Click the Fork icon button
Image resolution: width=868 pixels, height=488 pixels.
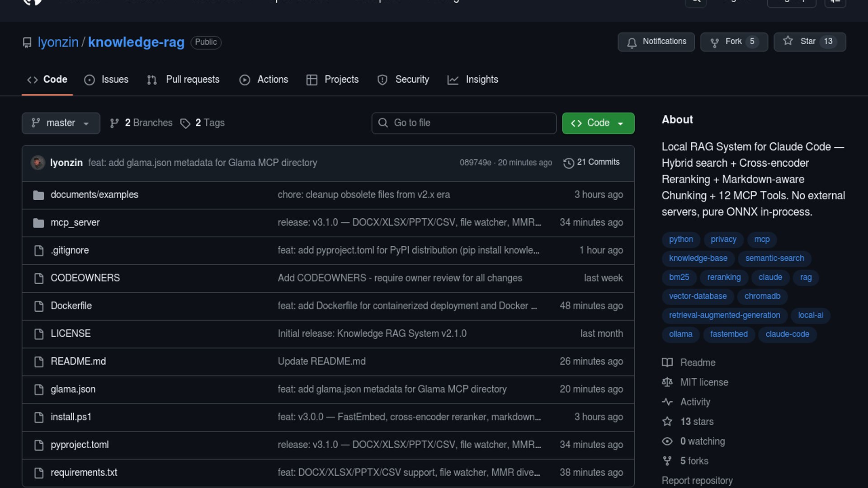coord(714,42)
